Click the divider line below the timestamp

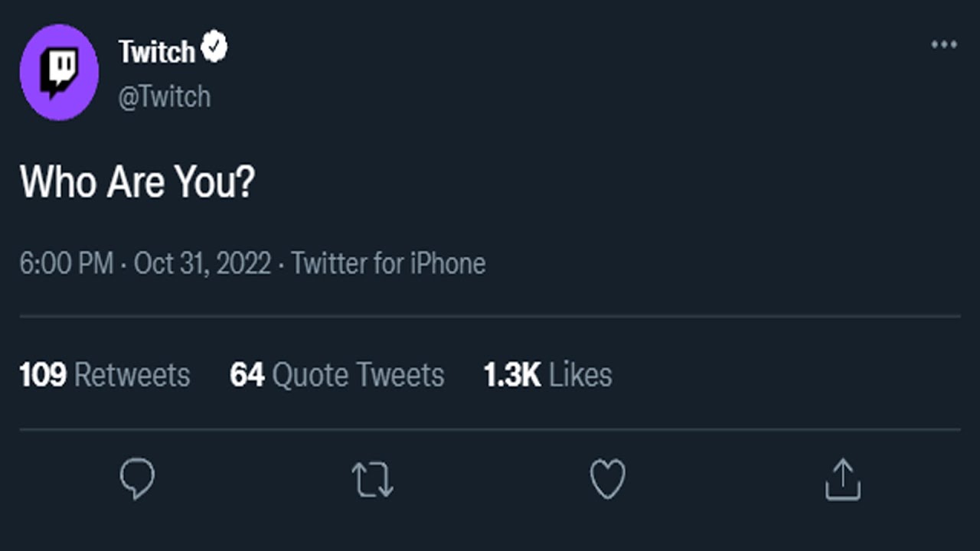(490, 315)
